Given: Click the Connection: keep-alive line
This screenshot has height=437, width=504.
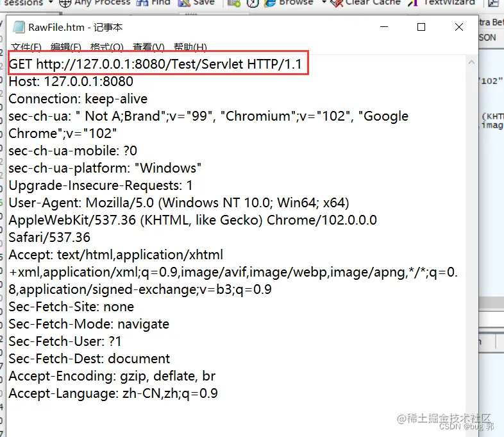Looking at the screenshot, I should click(x=78, y=99).
